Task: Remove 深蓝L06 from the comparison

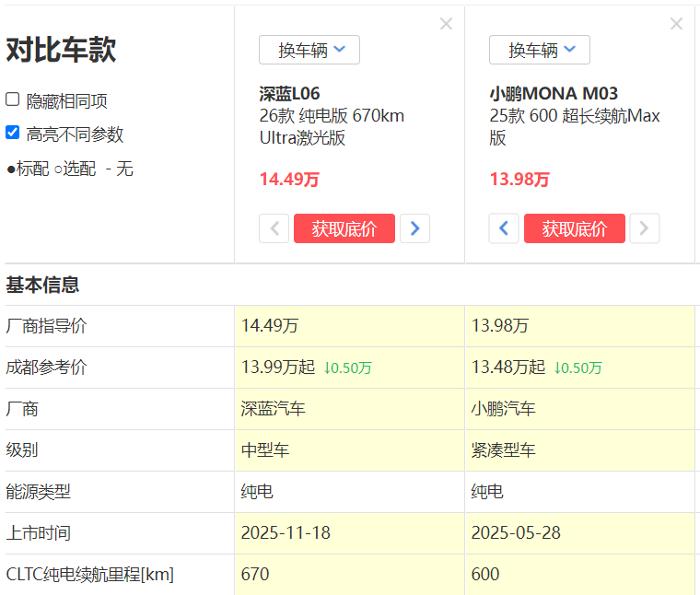Action: 446,24
